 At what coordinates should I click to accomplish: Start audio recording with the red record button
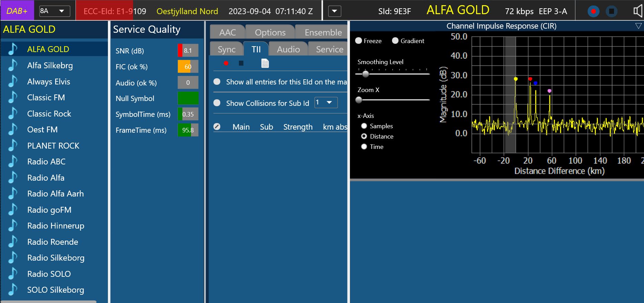(x=593, y=11)
